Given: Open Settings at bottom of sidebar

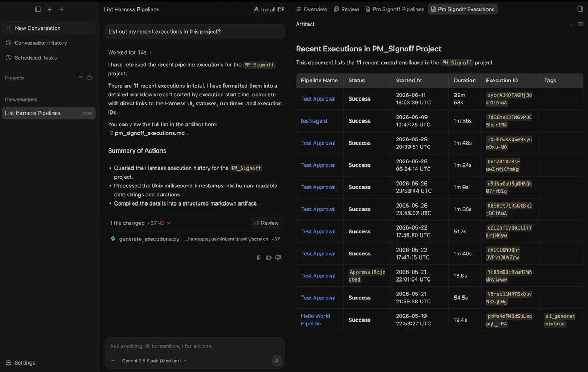Looking at the screenshot, I should tap(21, 362).
